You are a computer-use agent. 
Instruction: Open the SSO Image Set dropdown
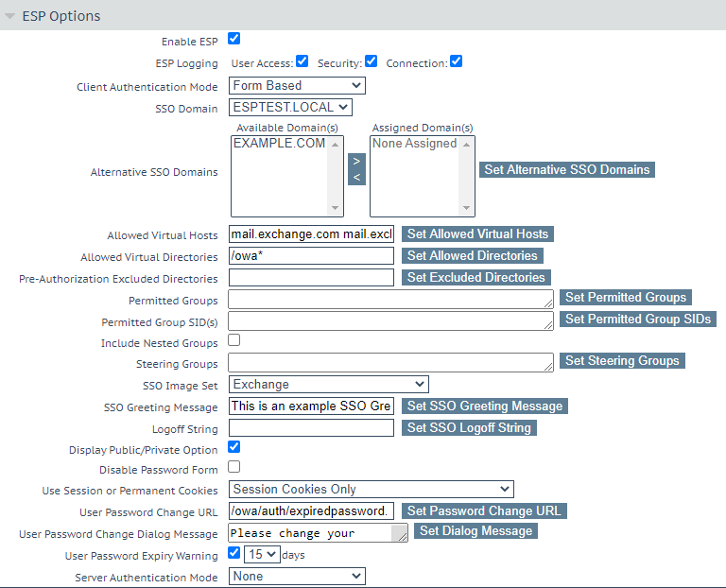(x=329, y=385)
